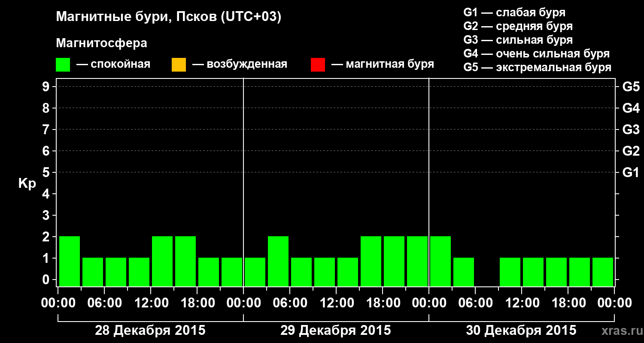644x343 pixels.
Task: Click right-axis G1 label at Kp 5 gridline
Action: (x=631, y=172)
